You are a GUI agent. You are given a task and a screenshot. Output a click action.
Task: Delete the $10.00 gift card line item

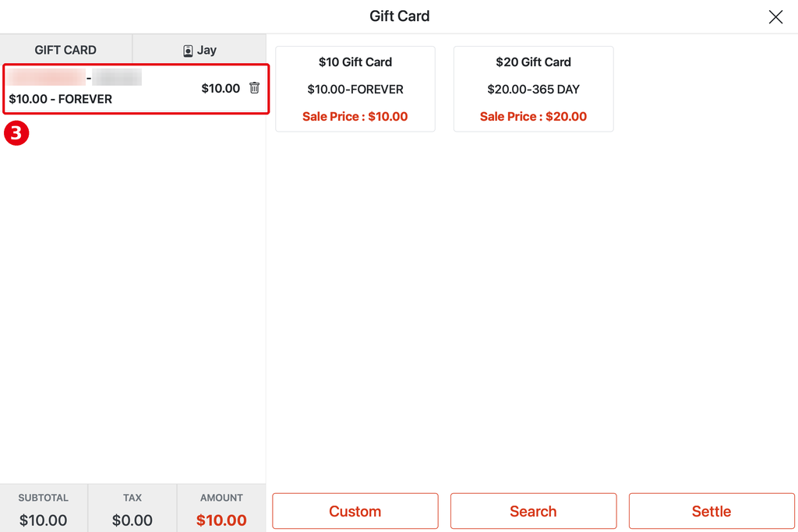pyautogui.click(x=255, y=88)
